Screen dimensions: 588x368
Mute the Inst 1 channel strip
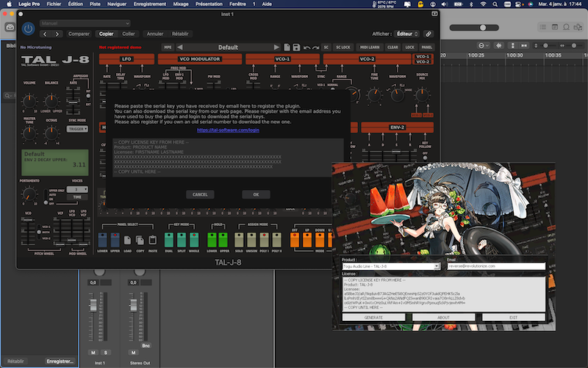point(93,353)
